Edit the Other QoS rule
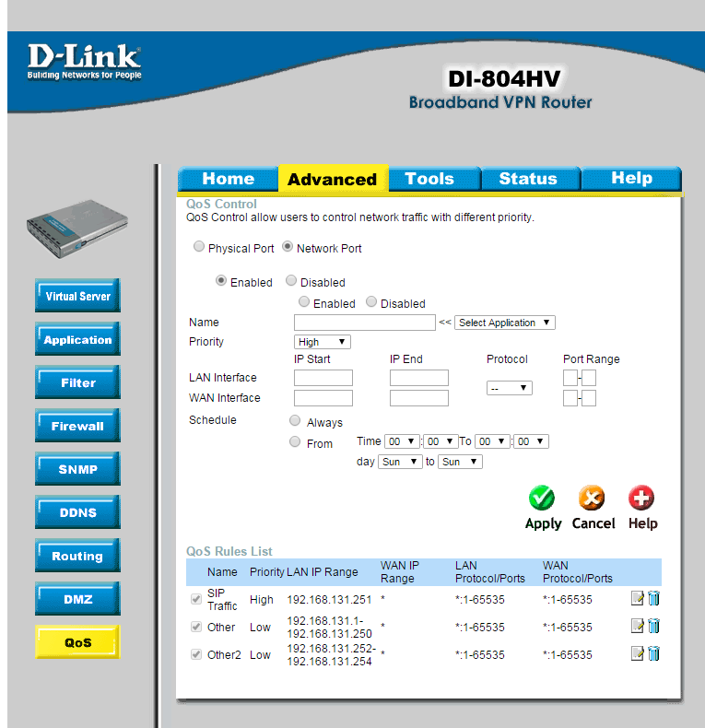This screenshot has width=705, height=728. pyautogui.click(x=638, y=627)
